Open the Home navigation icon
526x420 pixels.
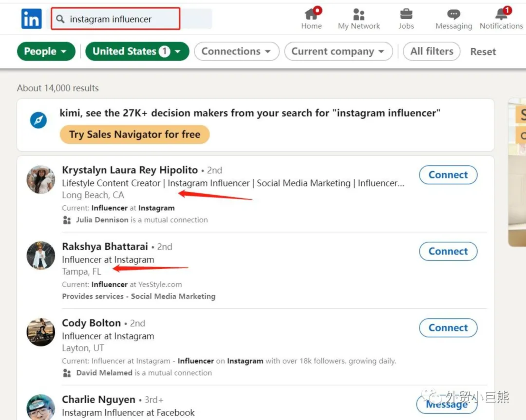(311, 14)
